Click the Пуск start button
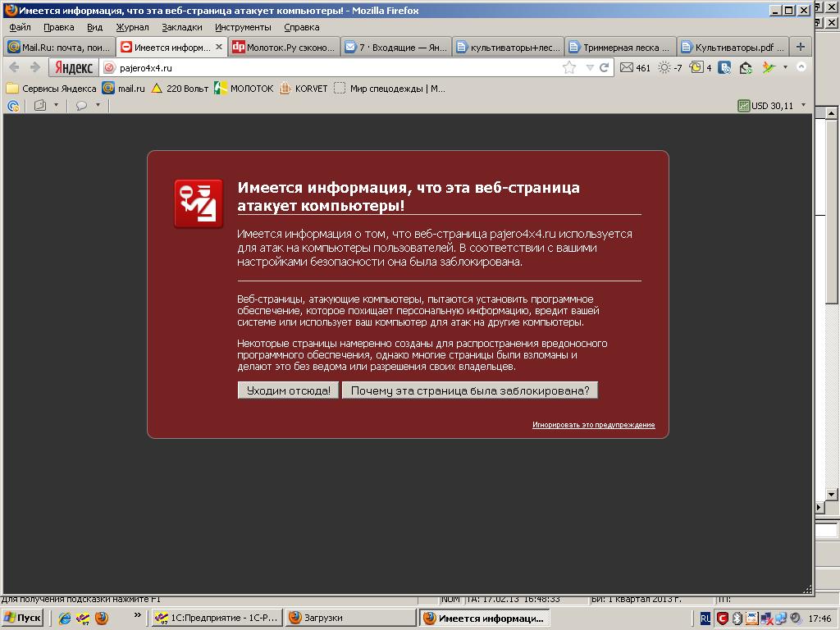Viewport: 840px width, 630px height. tap(22, 619)
